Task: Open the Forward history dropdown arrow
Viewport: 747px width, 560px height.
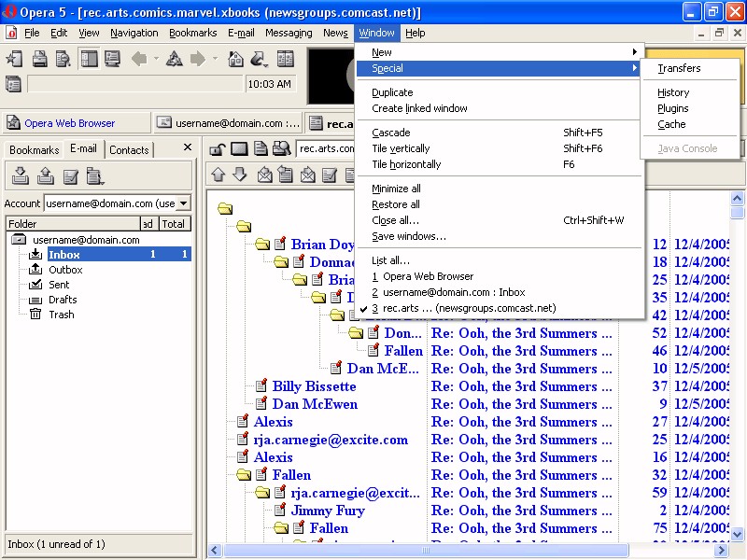Action: click(x=215, y=59)
